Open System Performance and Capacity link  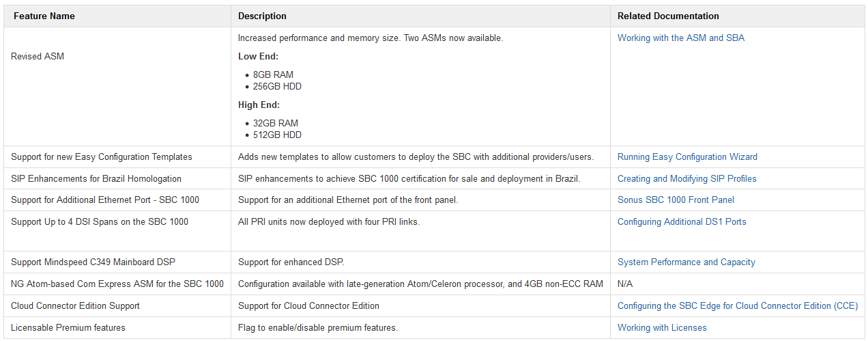686,262
